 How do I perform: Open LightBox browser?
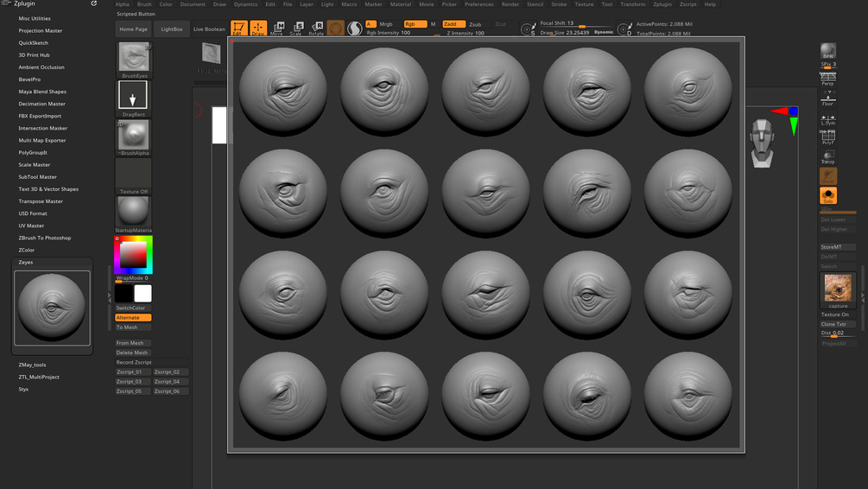click(x=172, y=29)
